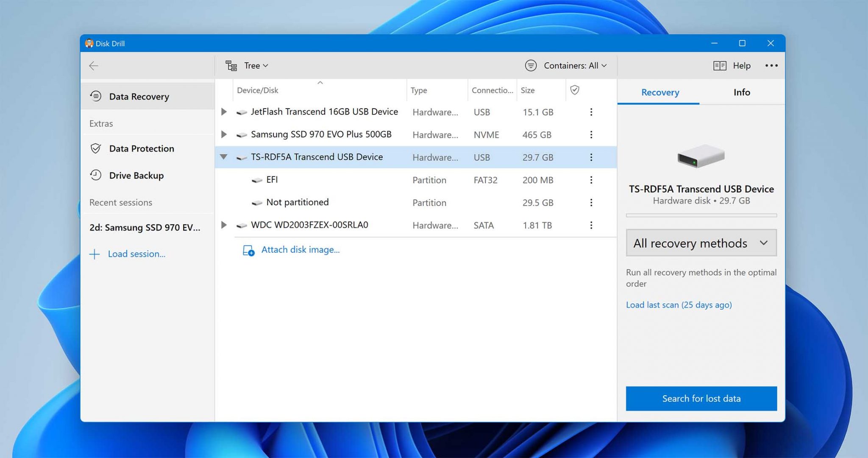This screenshot has width=868, height=458.
Task: Click Load last scan (25 days ago)
Action: [679, 305]
